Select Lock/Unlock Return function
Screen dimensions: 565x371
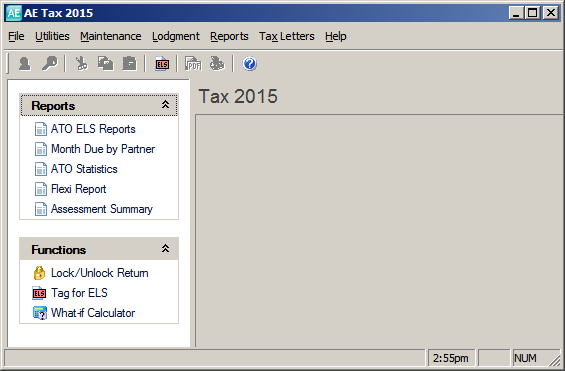click(99, 273)
